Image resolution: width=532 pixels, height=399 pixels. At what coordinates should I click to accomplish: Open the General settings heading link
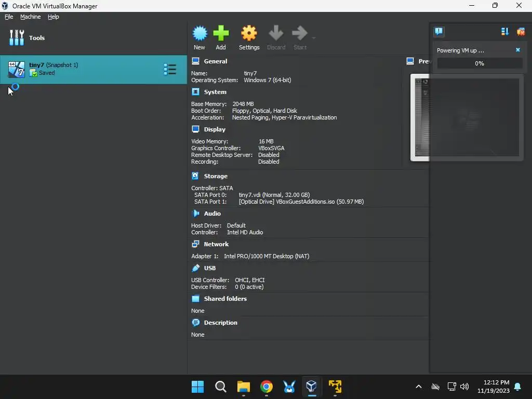[x=216, y=61]
